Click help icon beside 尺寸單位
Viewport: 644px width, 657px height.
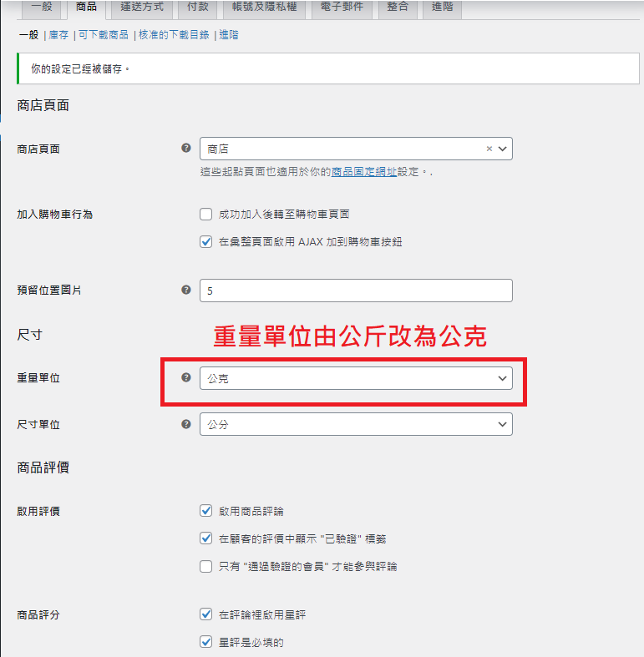point(185,424)
